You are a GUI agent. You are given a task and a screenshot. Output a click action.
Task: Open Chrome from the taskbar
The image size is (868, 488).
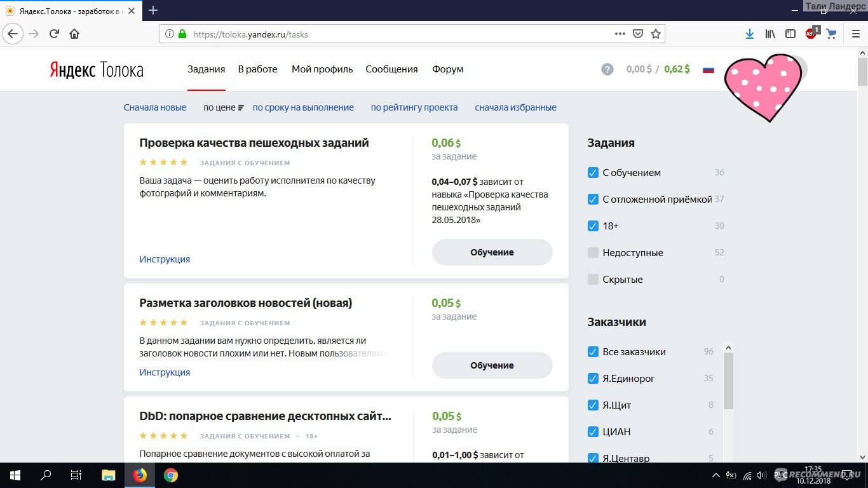170,475
